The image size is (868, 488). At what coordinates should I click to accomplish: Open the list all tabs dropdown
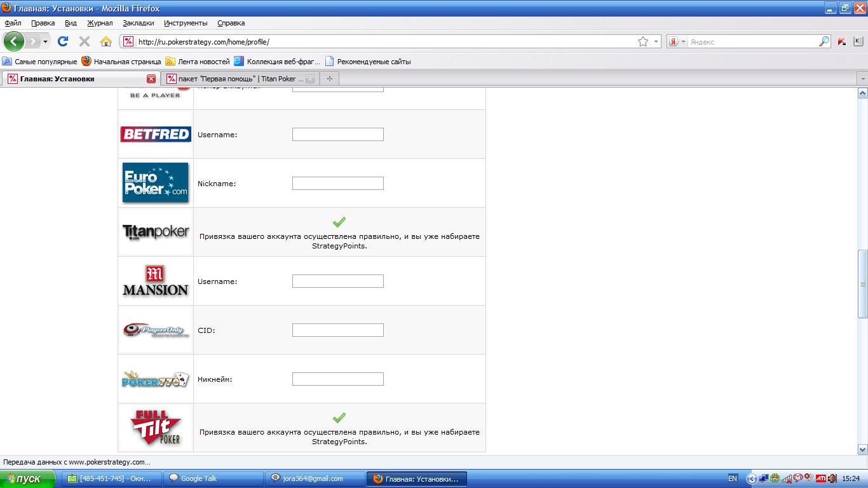coord(862,79)
